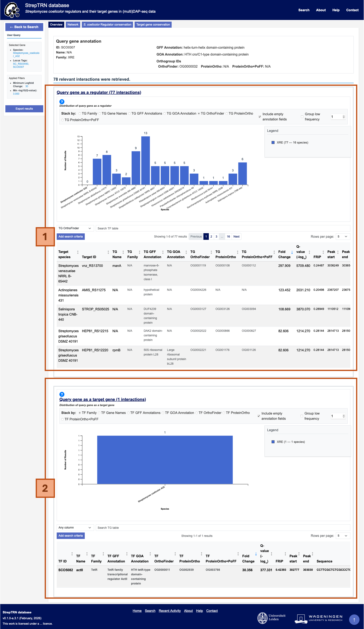Click Universiteit Leiden logo in footer
Viewport: 364px width, 629px height.
click(x=272, y=618)
